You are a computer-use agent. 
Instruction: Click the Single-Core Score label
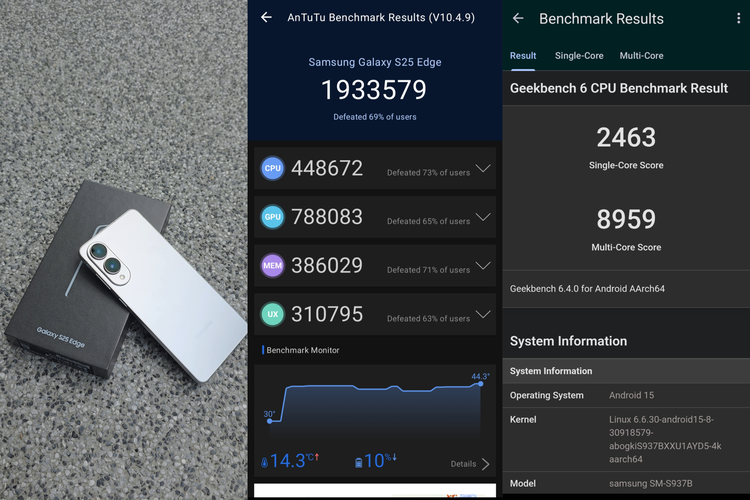(626, 165)
